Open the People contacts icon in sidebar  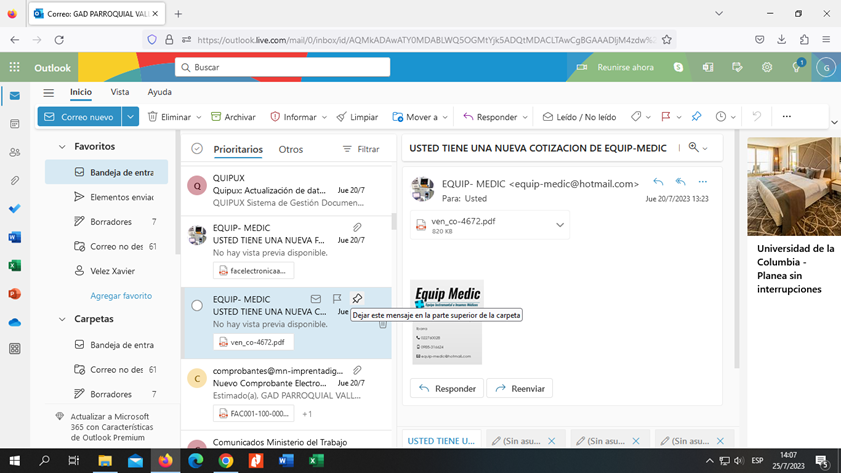pos(14,153)
